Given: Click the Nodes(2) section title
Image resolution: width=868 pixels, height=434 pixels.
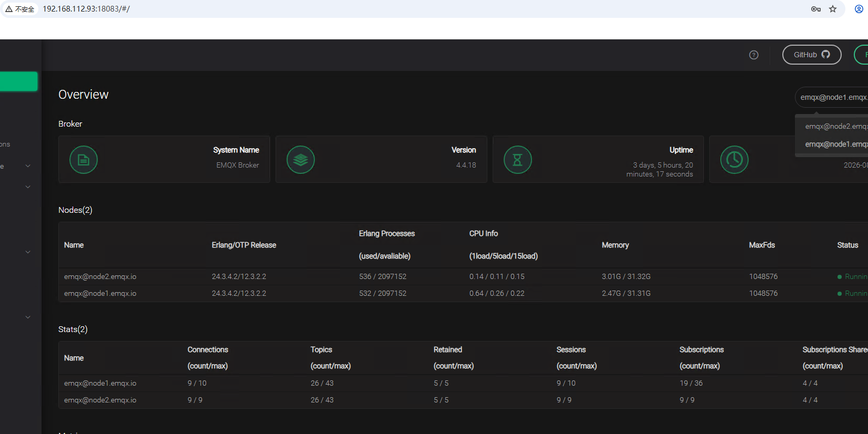Looking at the screenshot, I should pyautogui.click(x=75, y=210).
